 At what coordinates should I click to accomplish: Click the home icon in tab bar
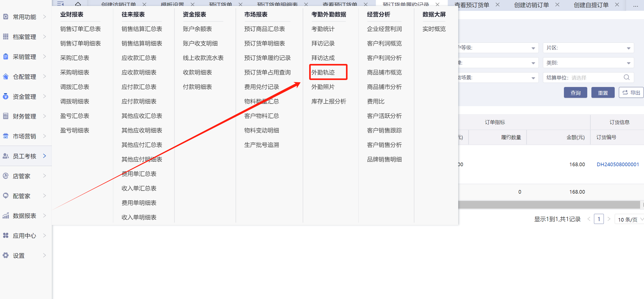click(x=78, y=4)
